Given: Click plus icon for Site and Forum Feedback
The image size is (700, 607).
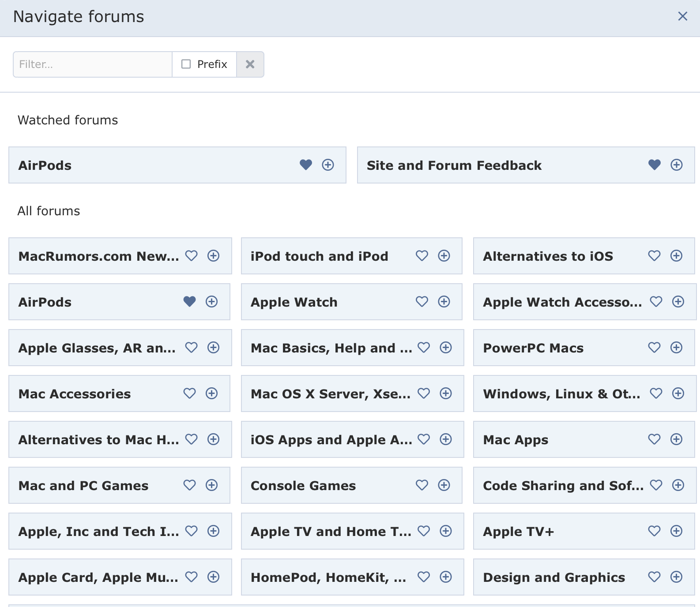Looking at the screenshot, I should click(677, 165).
